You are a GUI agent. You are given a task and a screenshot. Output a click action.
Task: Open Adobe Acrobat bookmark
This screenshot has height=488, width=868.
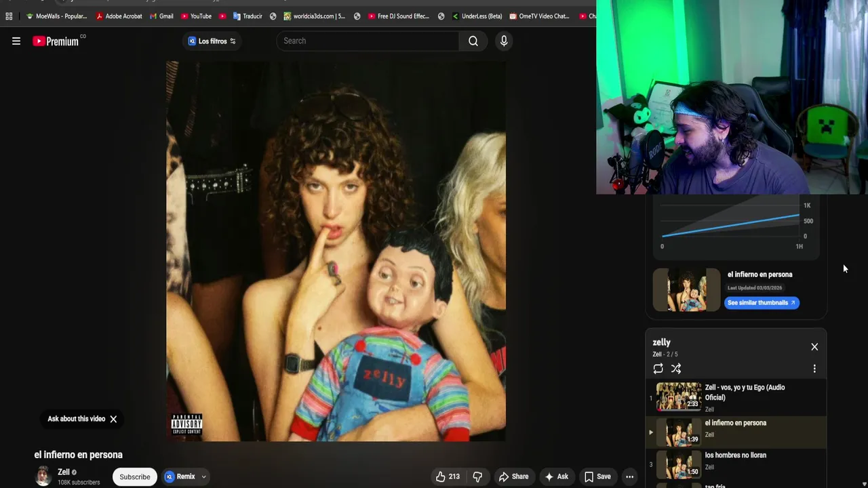tap(119, 16)
